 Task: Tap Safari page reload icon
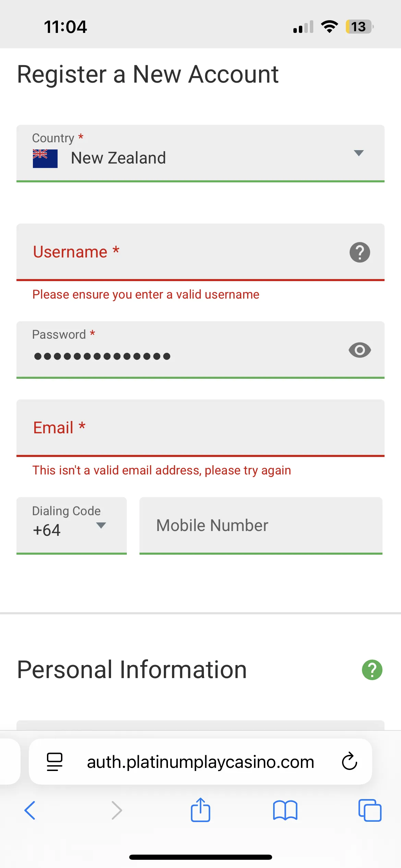[349, 762]
